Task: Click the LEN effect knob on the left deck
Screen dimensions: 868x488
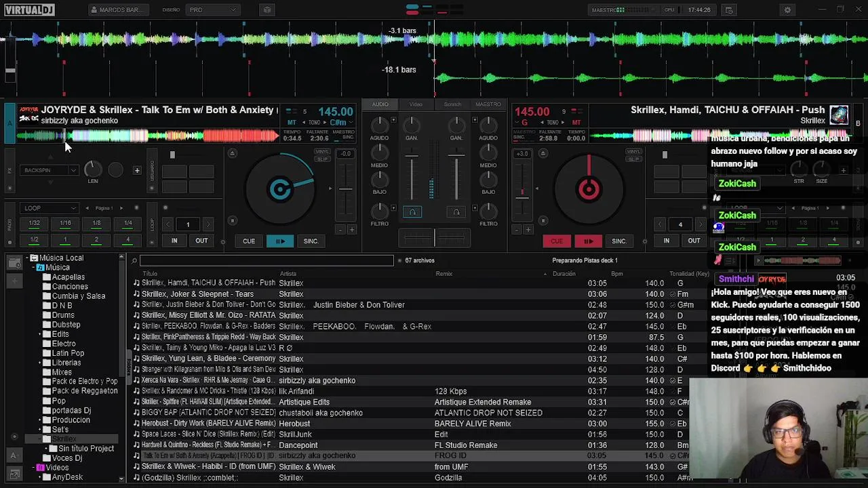Action: pos(93,169)
